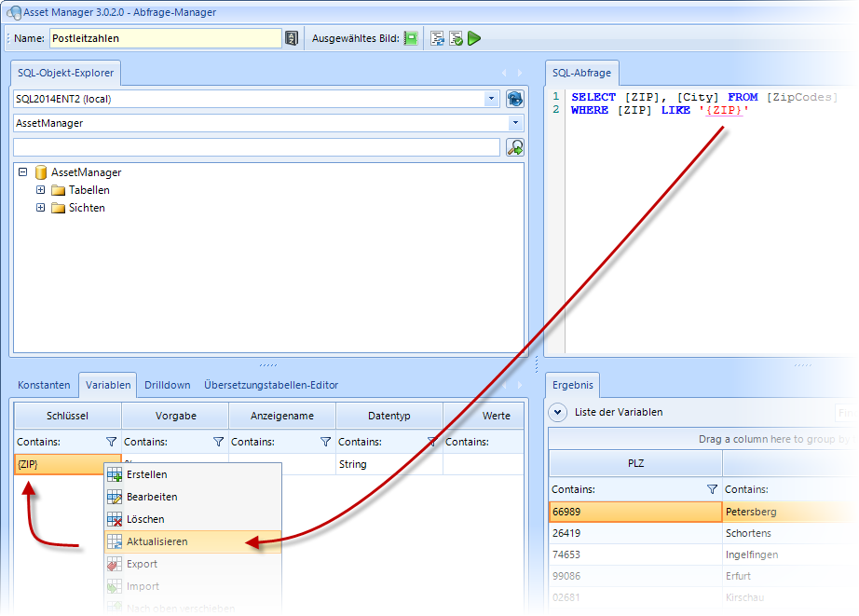Screen dimensions: 859x616
Task: Click the left tab-scroll arrow of SQL-Objekt-Explorer panel
Action: click(x=504, y=73)
